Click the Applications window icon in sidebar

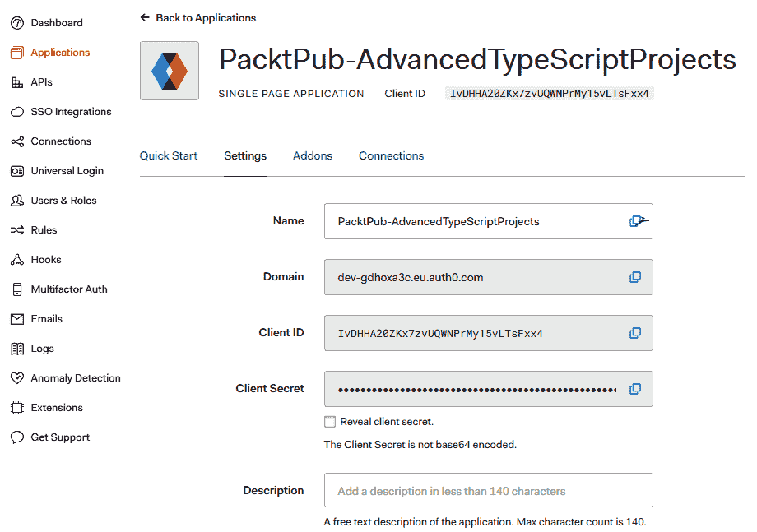pos(17,53)
